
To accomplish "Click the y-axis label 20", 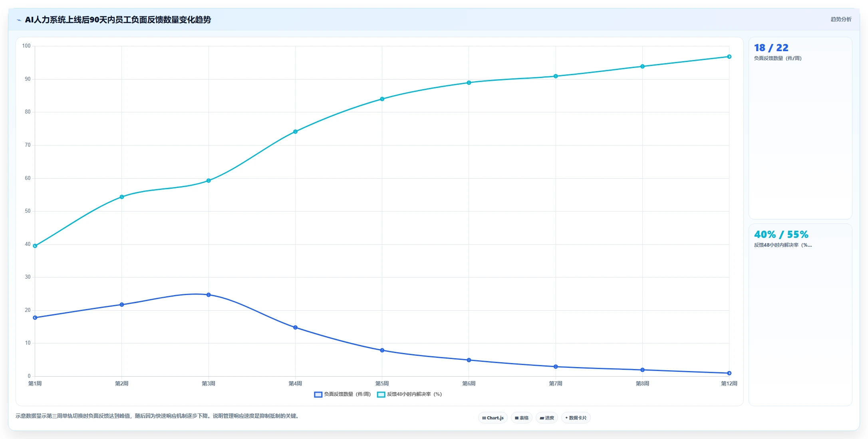I will [x=28, y=310].
